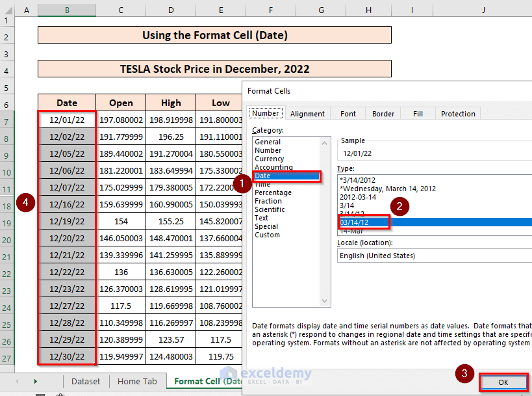
Task: Open the Font tab
Action: click(x=348, y=114)
